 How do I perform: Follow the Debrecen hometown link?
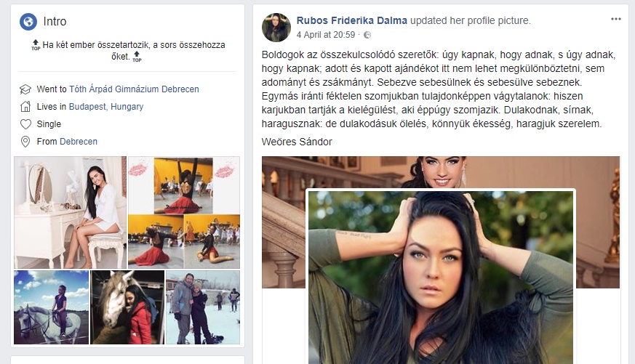pos(79,142)
